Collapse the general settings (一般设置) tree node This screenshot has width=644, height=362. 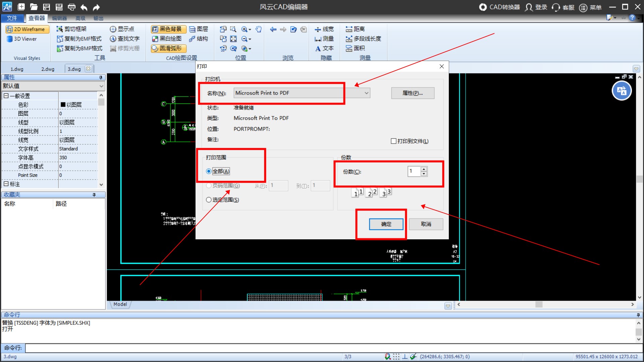(x=6, y=96)
